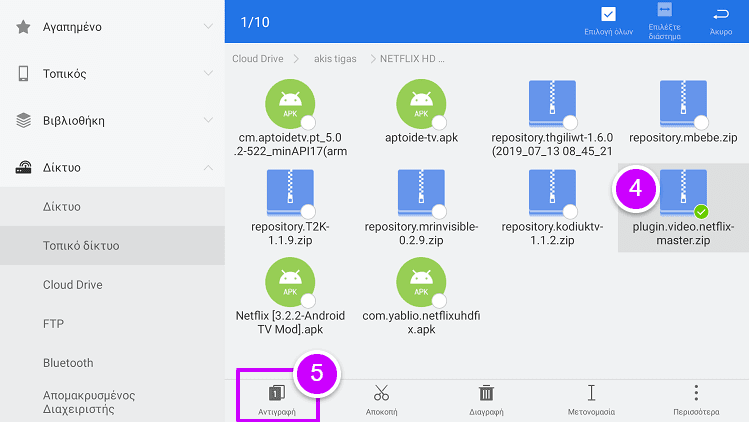Click the Αγαπημένο label

[x=72, y=27]
